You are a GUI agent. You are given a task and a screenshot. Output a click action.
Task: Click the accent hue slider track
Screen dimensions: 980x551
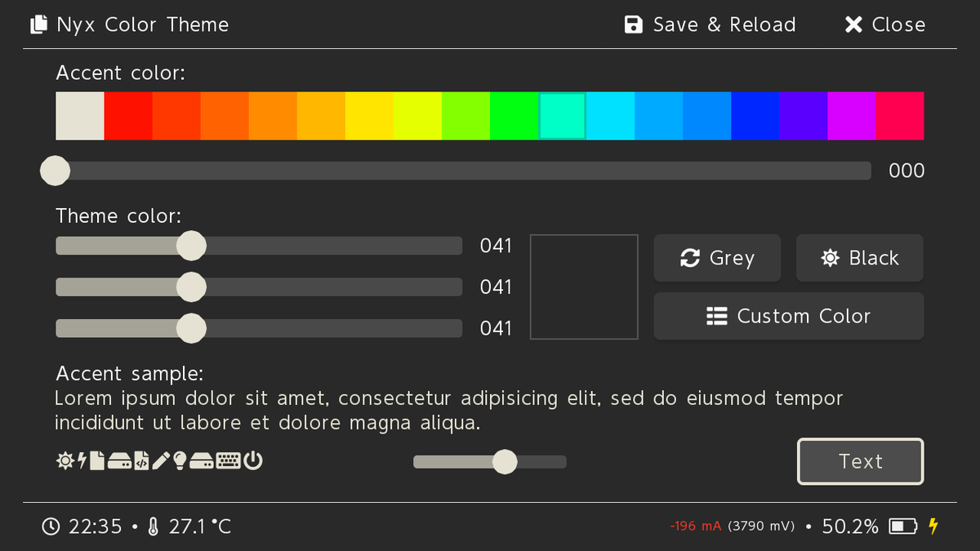(463, 171)
